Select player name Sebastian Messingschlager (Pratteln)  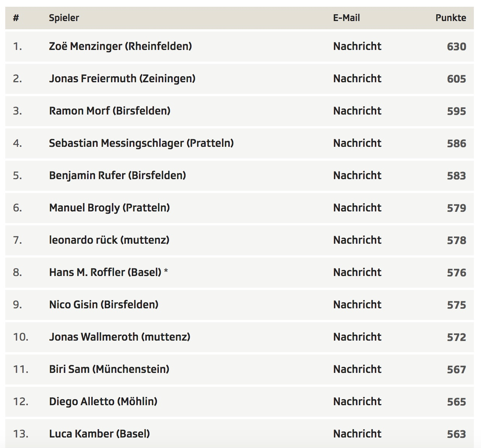[141, 143]
